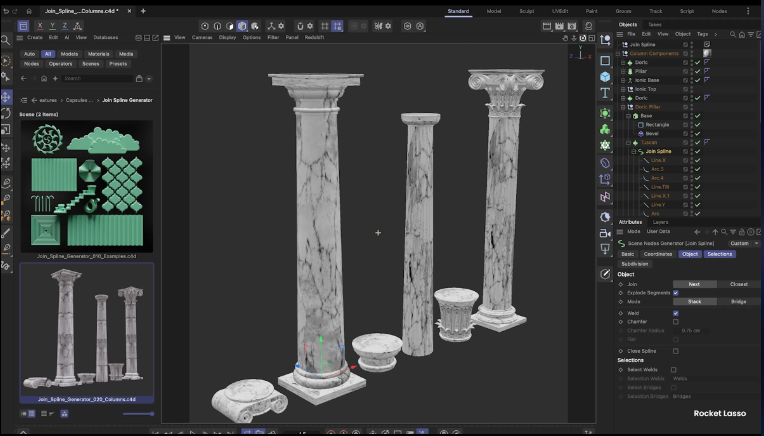Select the Materials filter button
764x436 pixels.
98,54
